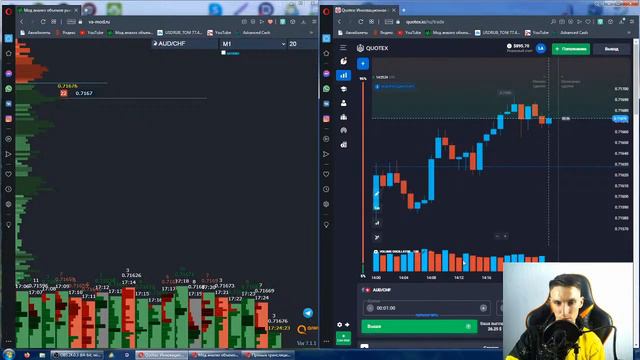Increase trade time with the plus button
This screenshot has height=360, width=640.
(483, 308)
